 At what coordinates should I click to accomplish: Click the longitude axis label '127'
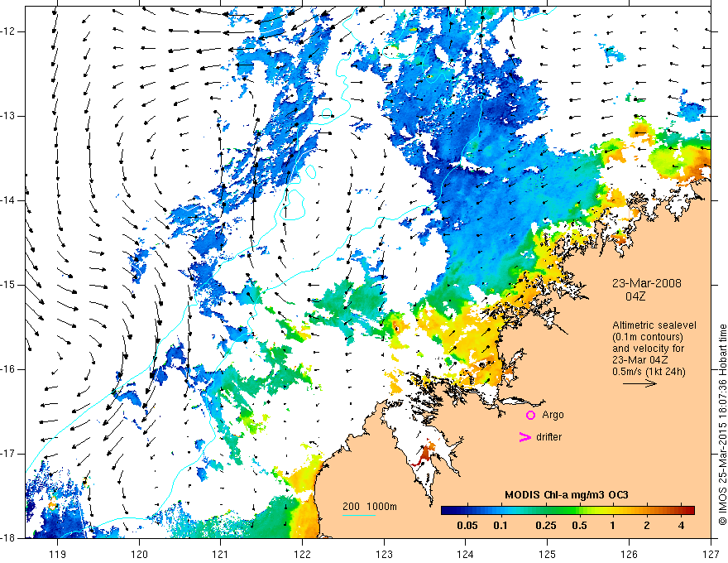coord(711,554)
